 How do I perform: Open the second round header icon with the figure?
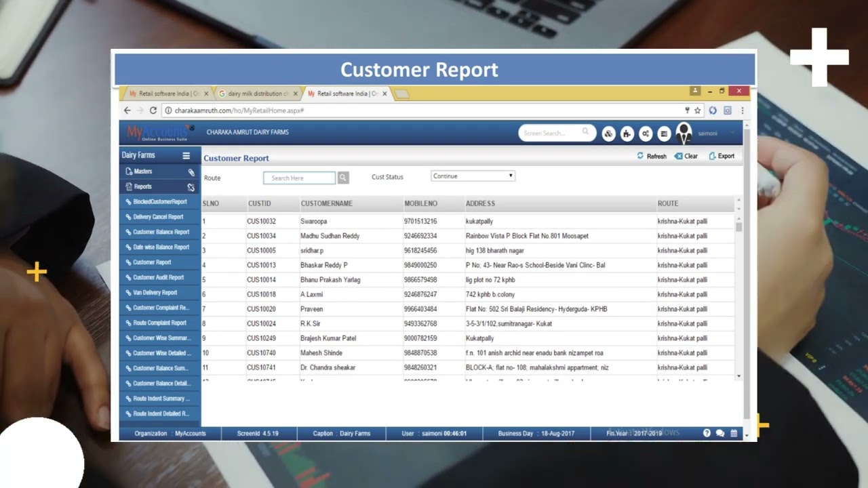(x=627, y=134)
